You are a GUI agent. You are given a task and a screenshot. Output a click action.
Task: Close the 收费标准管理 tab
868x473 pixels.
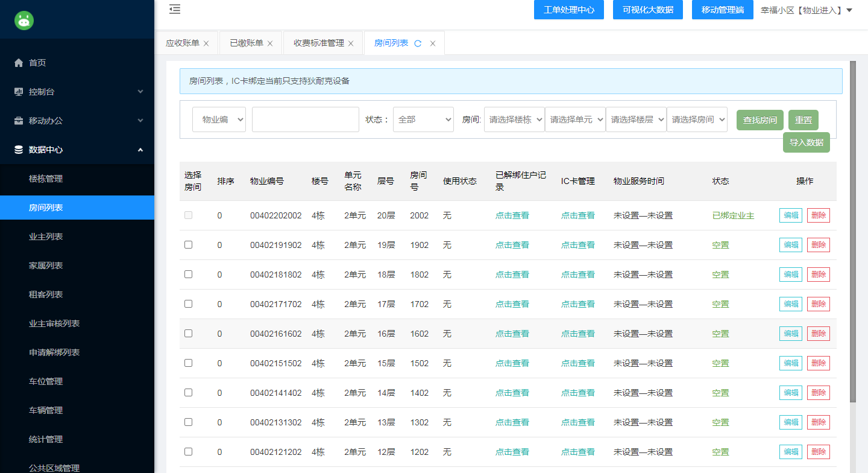pos(351,43)
